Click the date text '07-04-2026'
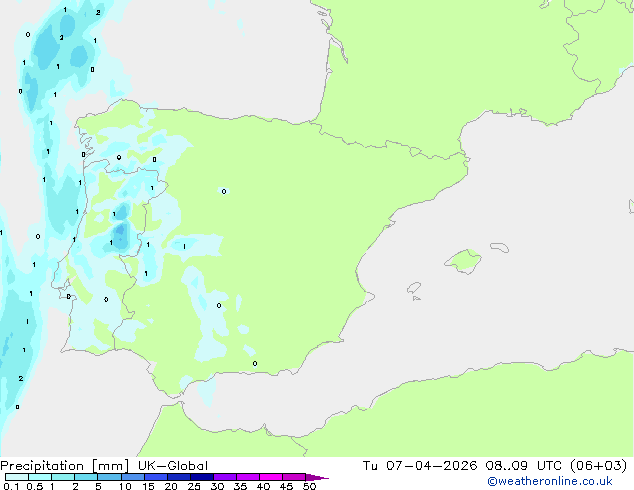Viewport: 634px width, 490px height. (x=431, y=466)
